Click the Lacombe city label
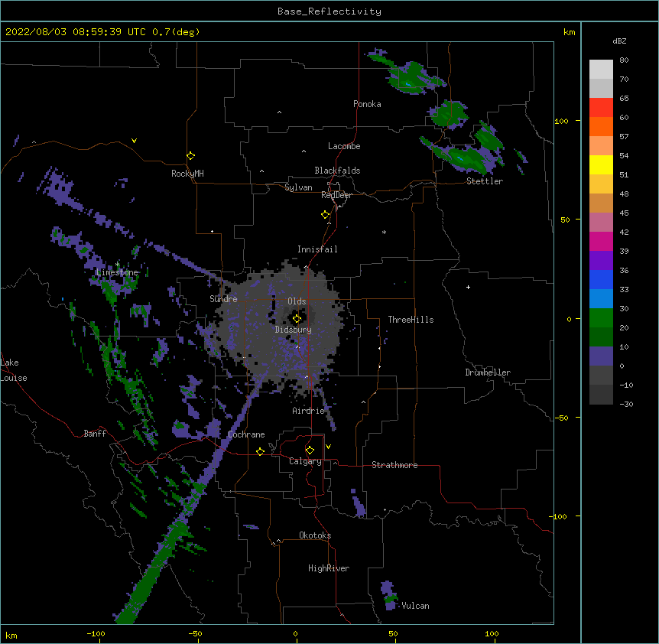659x644 pixels. [x=344, y=146]
